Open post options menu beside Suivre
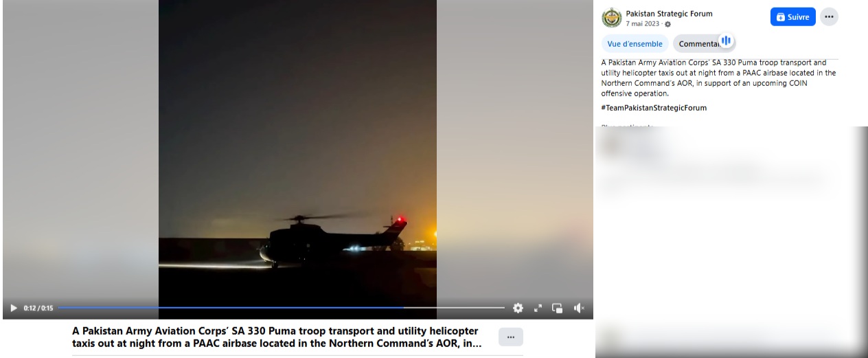 coord(829,17)
